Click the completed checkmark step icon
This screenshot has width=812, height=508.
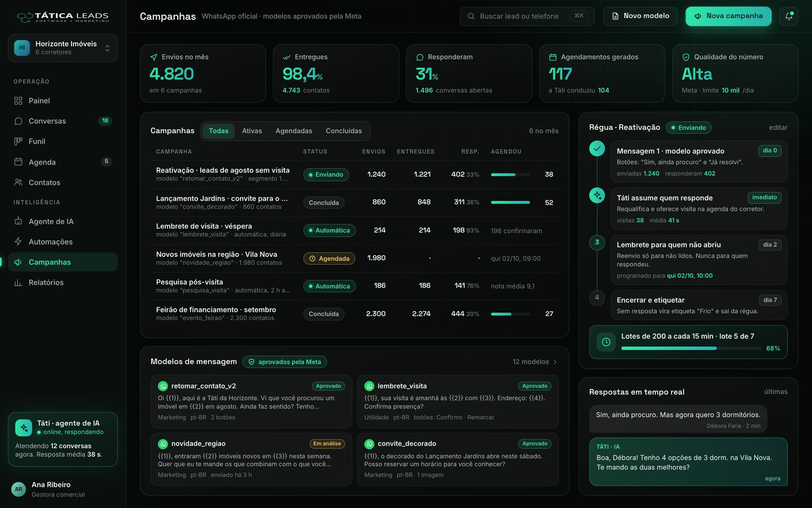(597, 149)
